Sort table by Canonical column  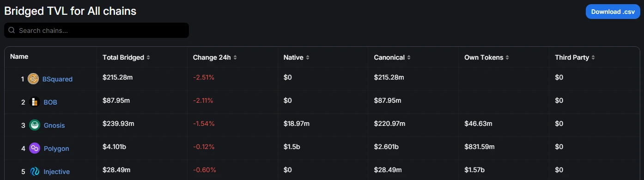click(x=392, y=58)
